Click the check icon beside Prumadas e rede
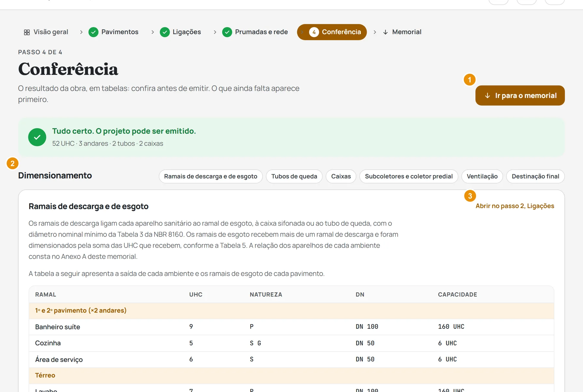Screen dimensions: 583x392 pos(227,32)
